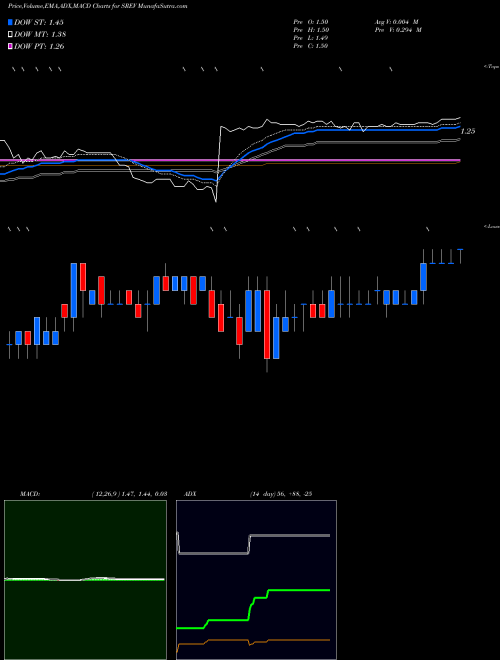Click the ADX '(14 day) 56, +88, -25' values
Viewport: 500px width, 660px height.
[280, 494]
